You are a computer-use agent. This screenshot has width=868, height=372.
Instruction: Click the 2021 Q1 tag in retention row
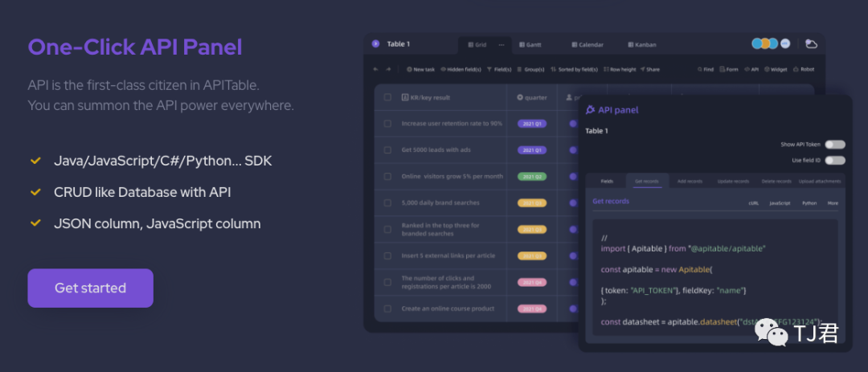click(532, 124)
